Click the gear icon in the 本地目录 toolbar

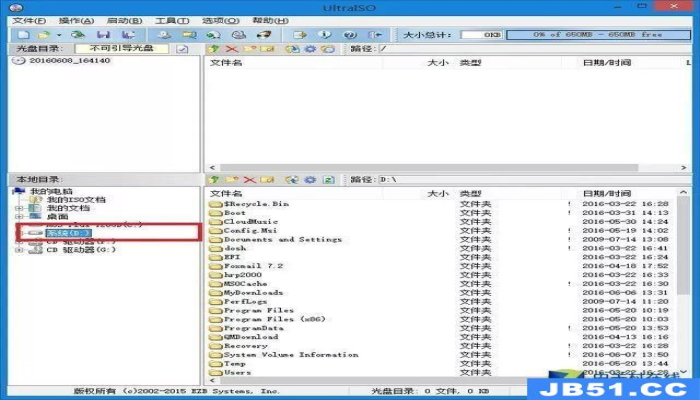click(x=310, y=179)
